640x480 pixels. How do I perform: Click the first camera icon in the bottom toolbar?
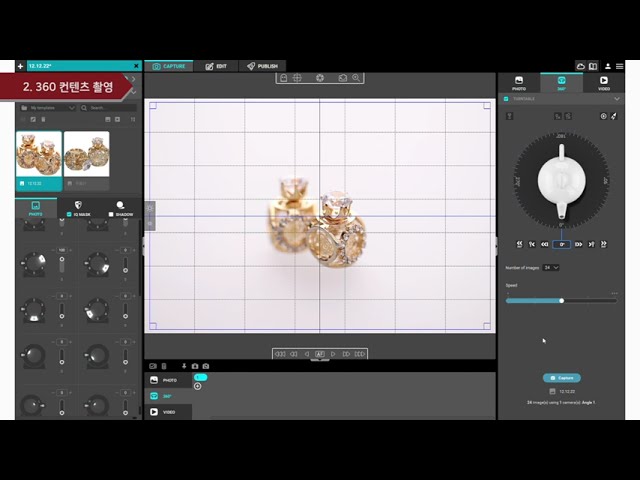(x=195, y=366)
